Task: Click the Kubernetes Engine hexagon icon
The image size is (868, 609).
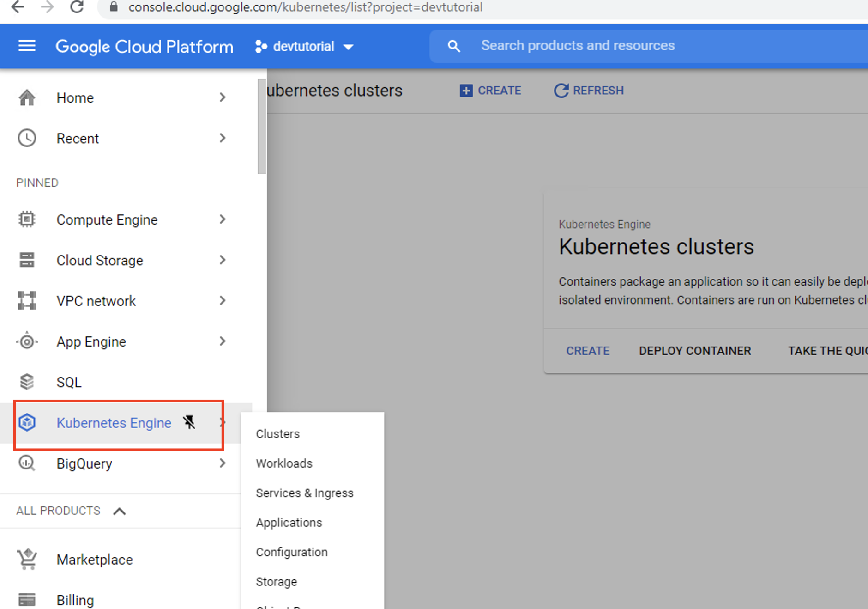Action: click(x=27, y=422)
